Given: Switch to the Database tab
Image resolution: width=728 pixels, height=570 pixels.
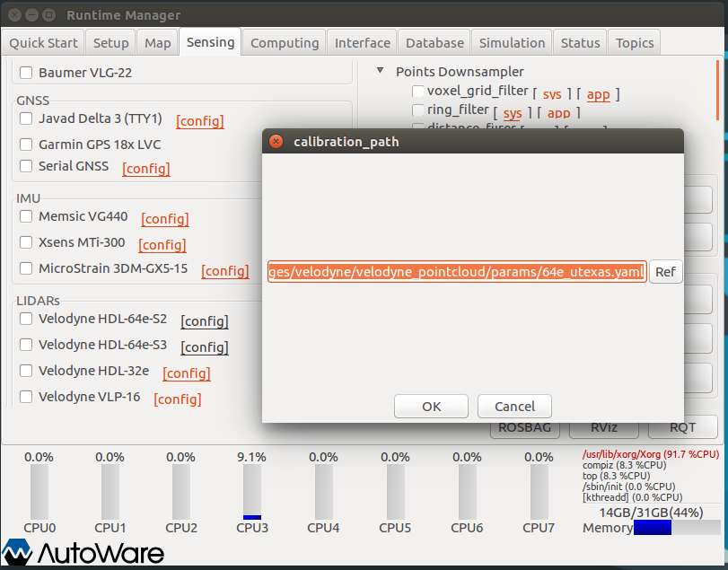Looking at the screenshot, I should 434,43.
